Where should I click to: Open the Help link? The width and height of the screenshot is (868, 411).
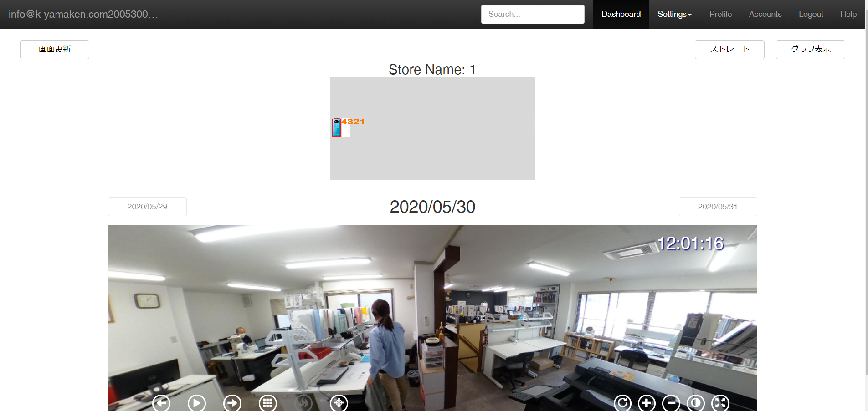point(848,14)
